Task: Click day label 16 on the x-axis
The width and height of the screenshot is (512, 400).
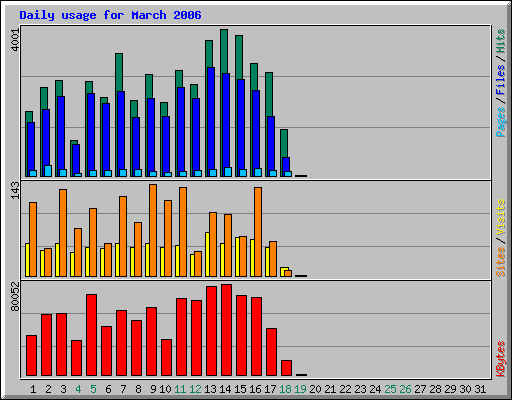Action: (x=255, y=389)
